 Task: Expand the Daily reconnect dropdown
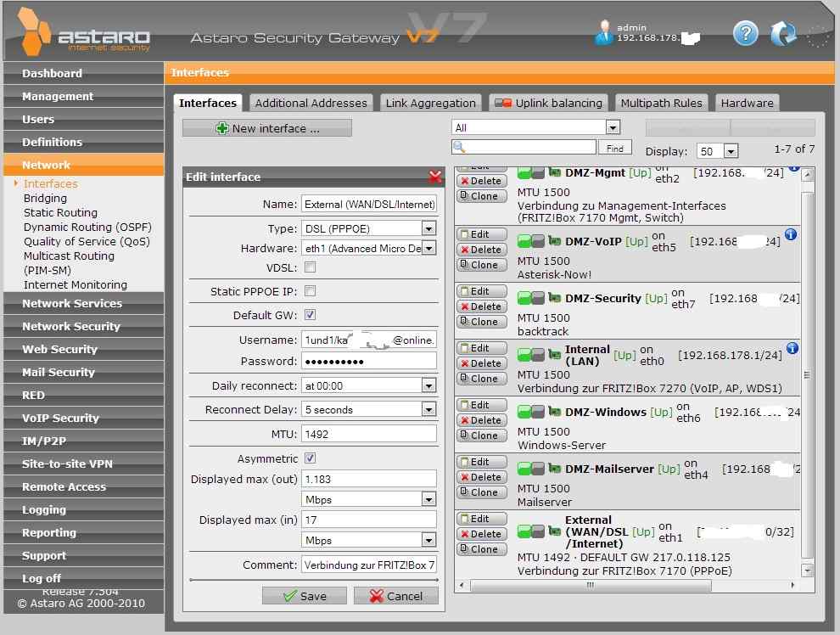click(428, 385)
